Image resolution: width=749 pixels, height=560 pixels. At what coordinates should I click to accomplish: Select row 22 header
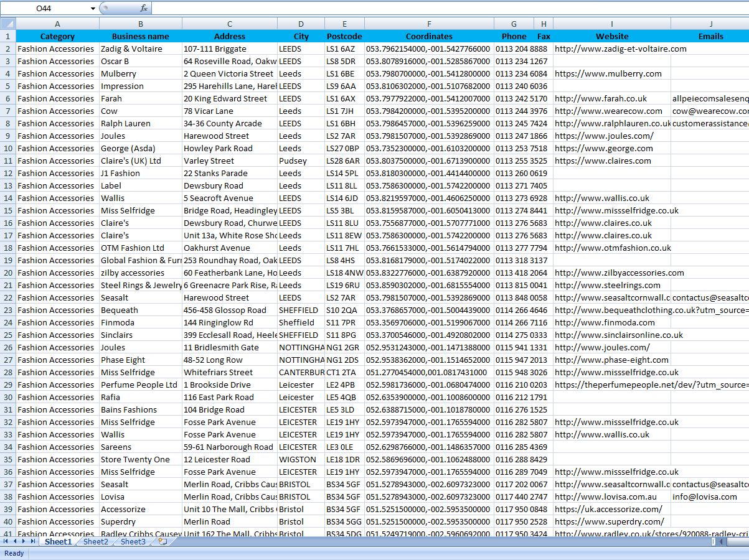[8, 297]
